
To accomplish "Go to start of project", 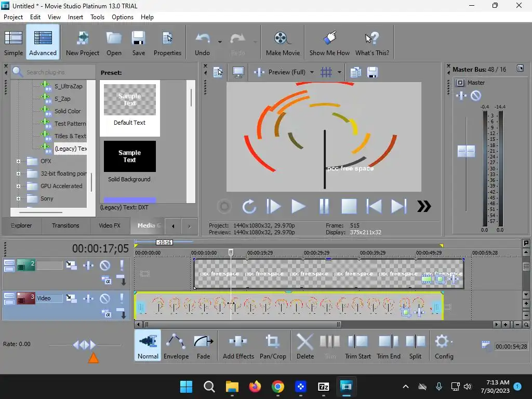I will [374, 206].
